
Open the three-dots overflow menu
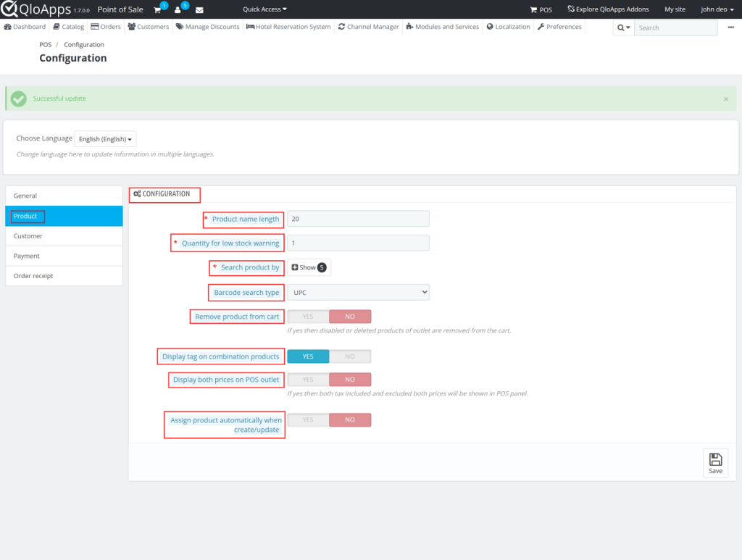pos(730,28)
